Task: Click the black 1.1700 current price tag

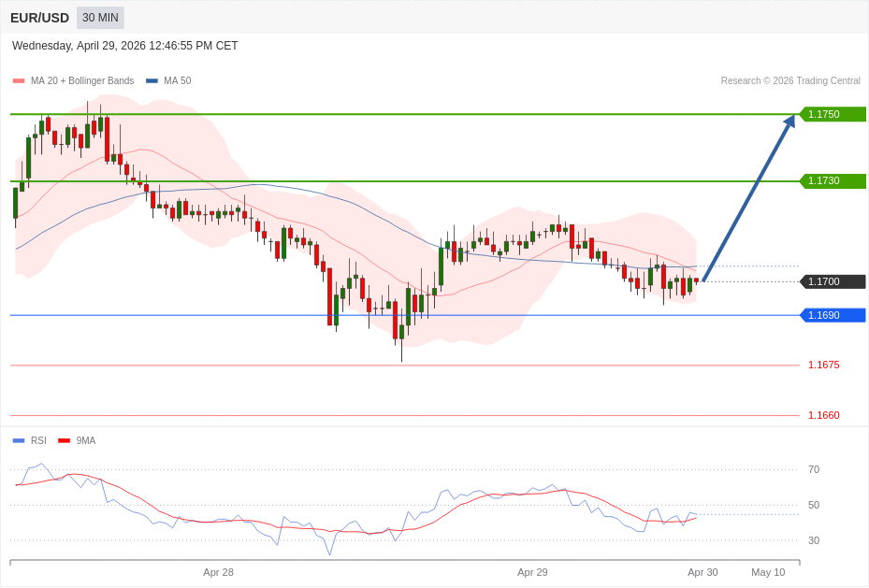Action: [x=832, y=281]
